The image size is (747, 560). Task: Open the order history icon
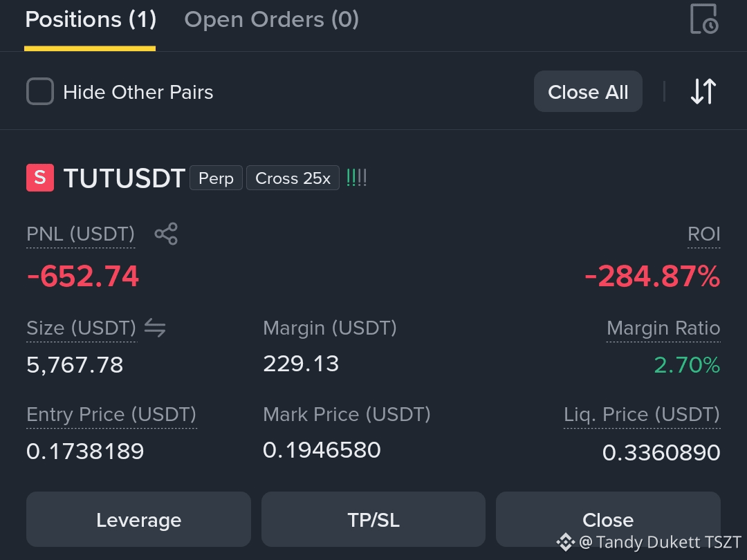(x=704, y=19)
